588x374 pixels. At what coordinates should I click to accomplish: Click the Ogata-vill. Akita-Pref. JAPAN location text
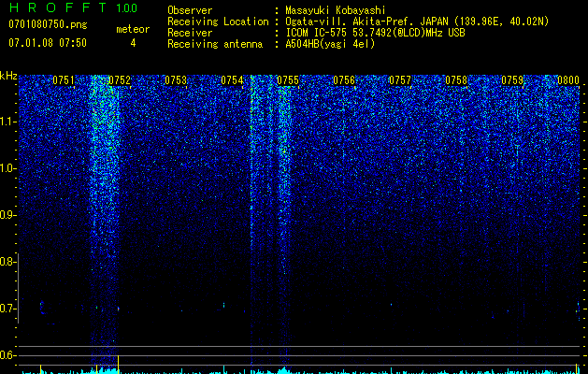[x=417, y=22]
